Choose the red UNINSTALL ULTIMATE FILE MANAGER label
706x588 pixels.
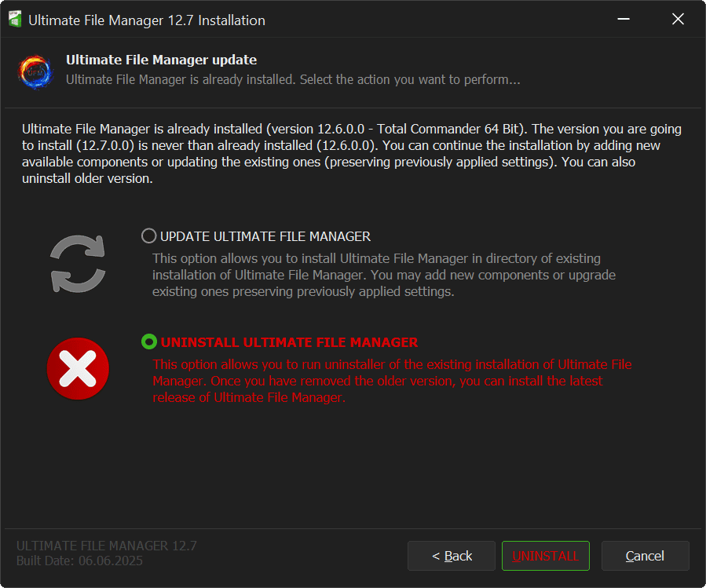point(289,342)
